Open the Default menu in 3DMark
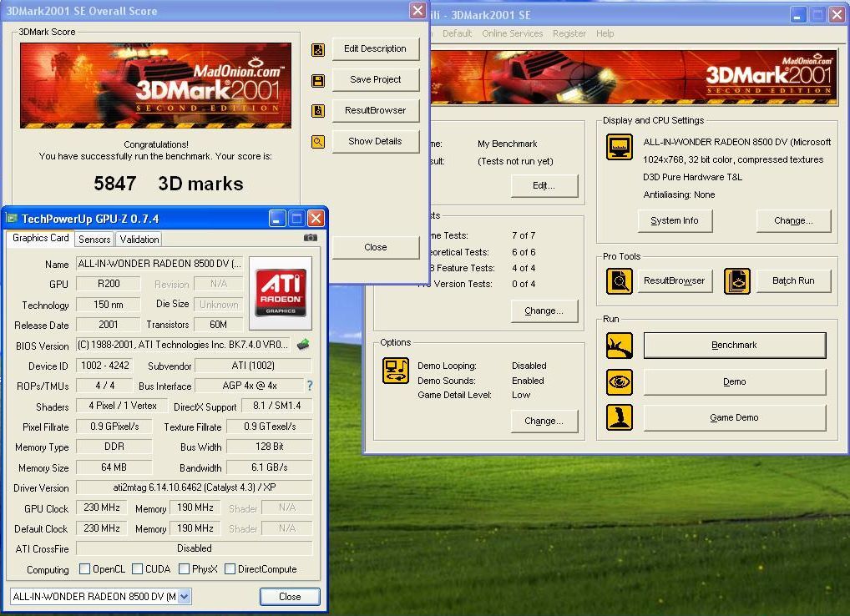The width and height of the screenshot is (850, 616). coord(457,33)
